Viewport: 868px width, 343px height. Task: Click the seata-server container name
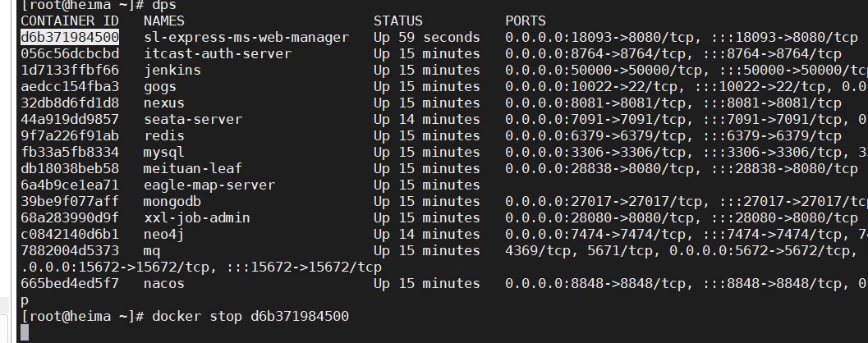tap(193, 120)
